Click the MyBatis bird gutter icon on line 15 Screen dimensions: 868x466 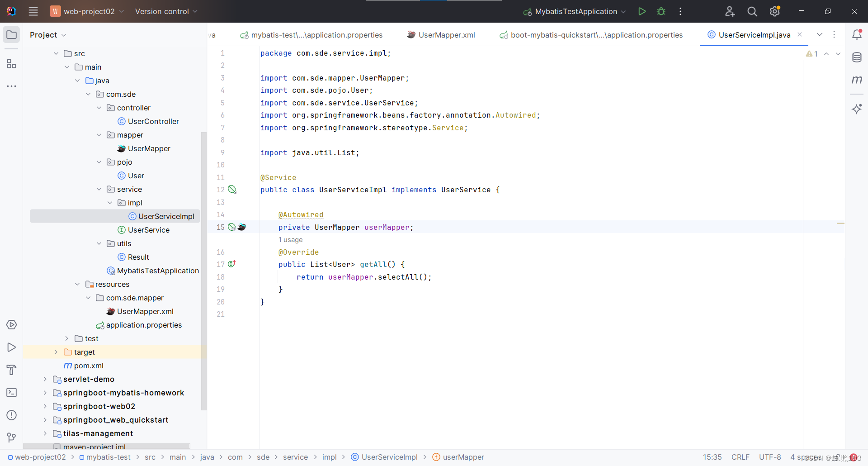pos(242,227)
